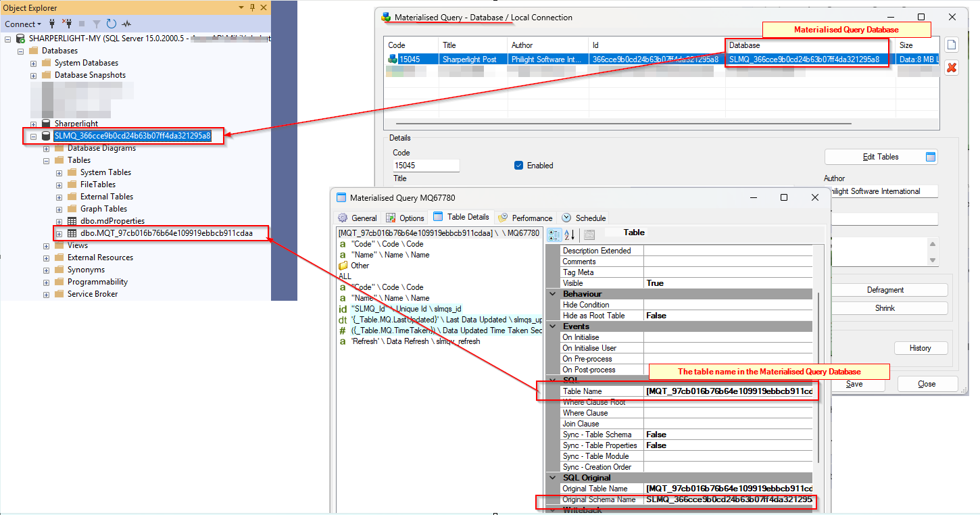This screenshot has width=980, height=515.
Task: Click the Views folder icon in Object Explorer
Action: [x=59, y=245]
